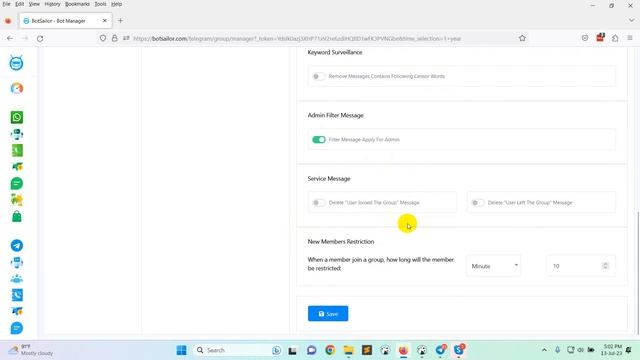Open the blue phonebook subscribers icon
This screenshot has height=360, width=640.
point(17,295)
